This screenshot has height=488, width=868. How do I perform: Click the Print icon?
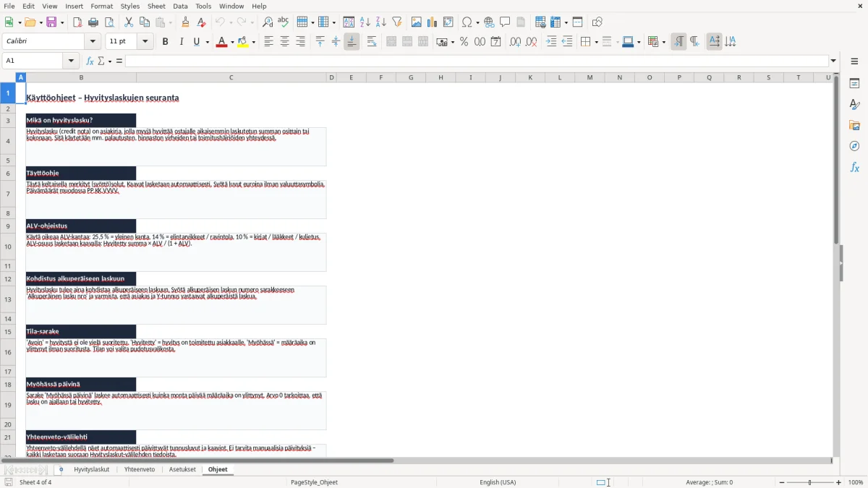[x=93, y=22]
